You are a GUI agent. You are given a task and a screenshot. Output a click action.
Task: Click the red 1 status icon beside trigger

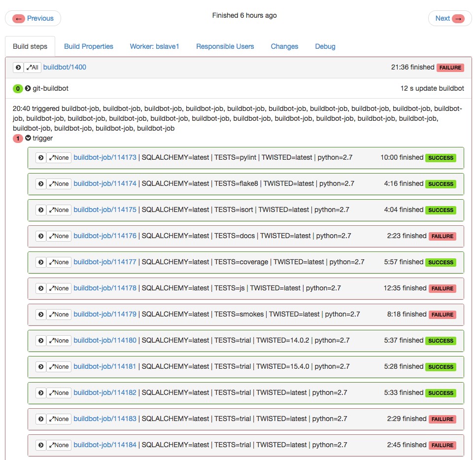(18, 139)
